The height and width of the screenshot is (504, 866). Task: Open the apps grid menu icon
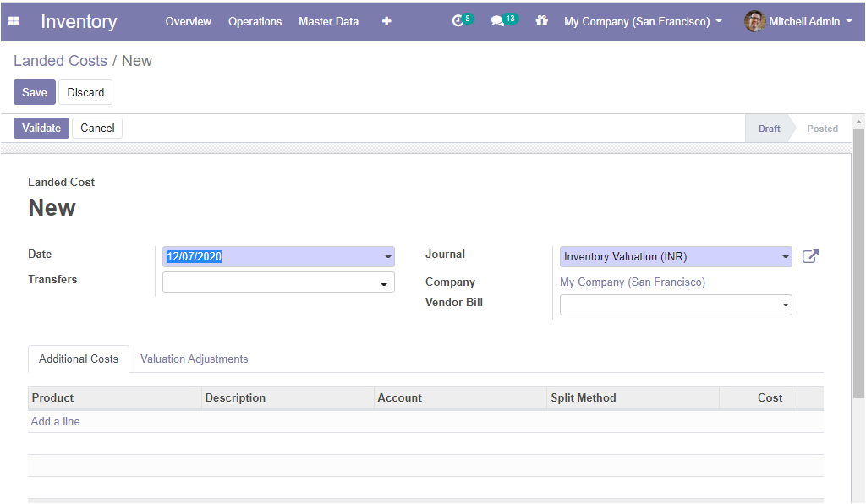pyautogui.click(x=14, y=21)
